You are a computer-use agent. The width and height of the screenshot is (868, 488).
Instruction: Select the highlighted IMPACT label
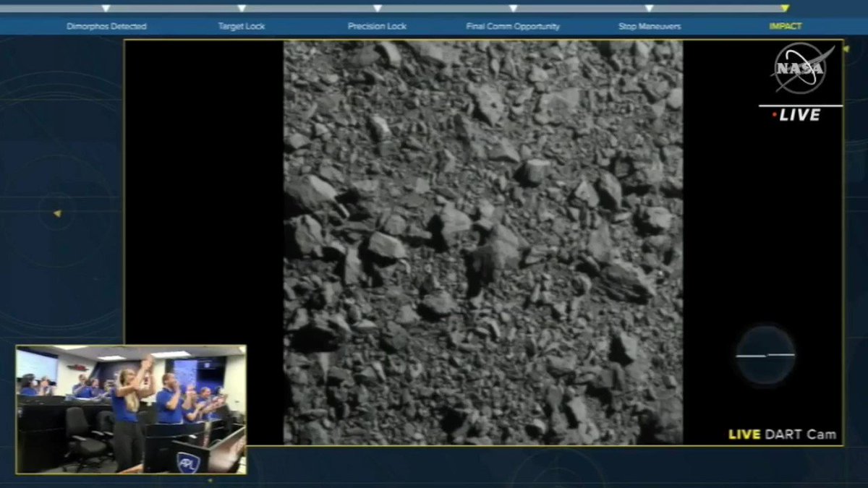click(x=785, y=27)
